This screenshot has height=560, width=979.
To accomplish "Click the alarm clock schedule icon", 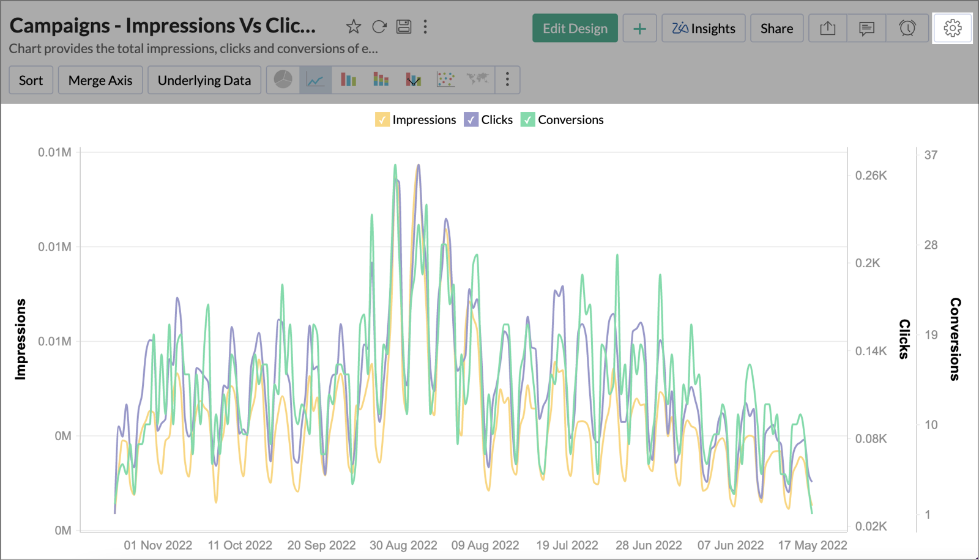I will pyautogui.click(x=907, y=28).
